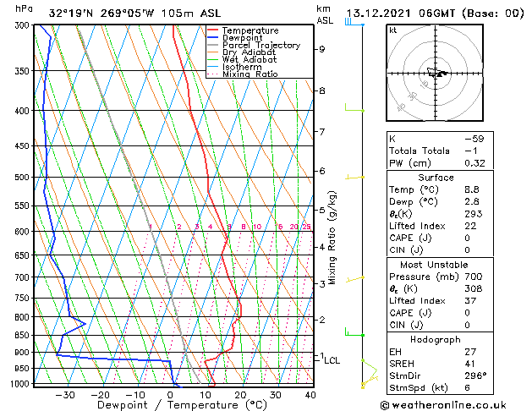Click the Hodograph section heading
The image size is (532, 411).
point(436,340)
